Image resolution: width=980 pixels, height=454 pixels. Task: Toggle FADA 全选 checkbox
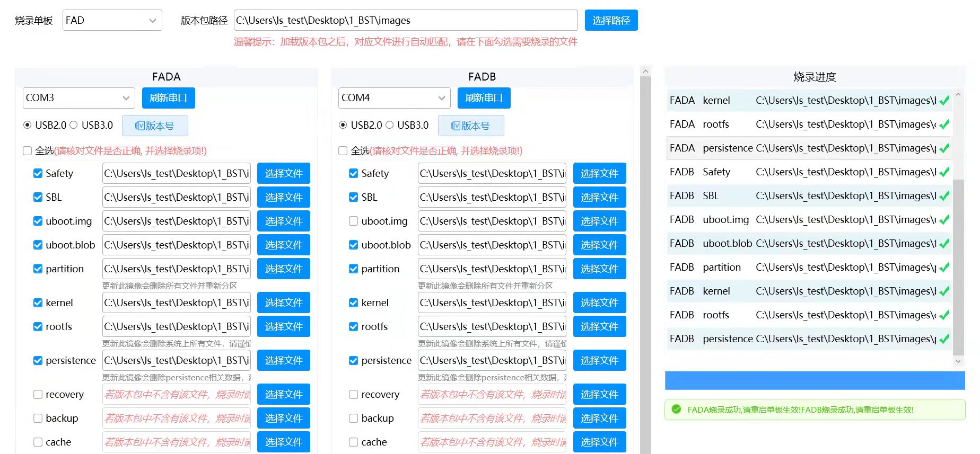pyautogui.click(x=28, y=151)
